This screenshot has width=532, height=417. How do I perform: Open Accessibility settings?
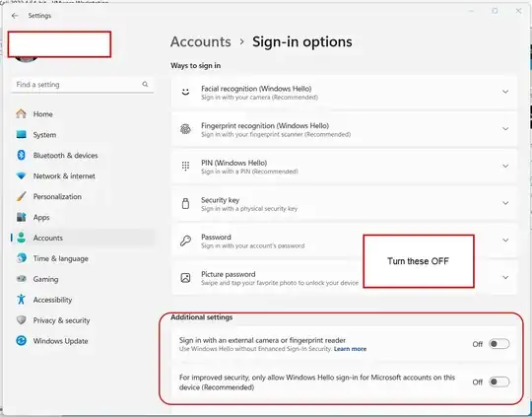click(x=83, y=300)
